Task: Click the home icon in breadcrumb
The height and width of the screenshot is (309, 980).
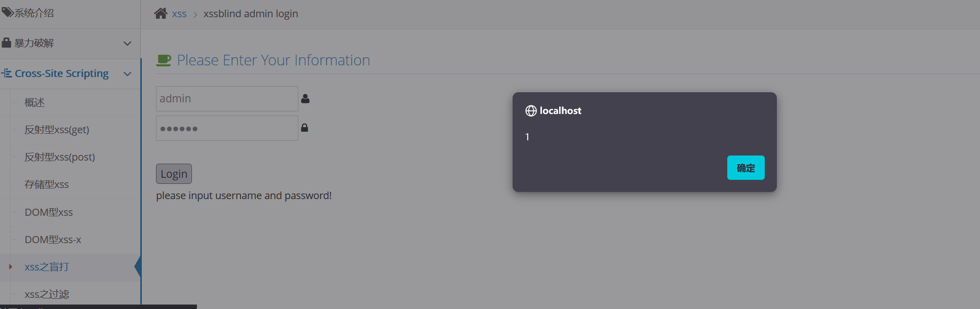Action: tap(161, 14)
